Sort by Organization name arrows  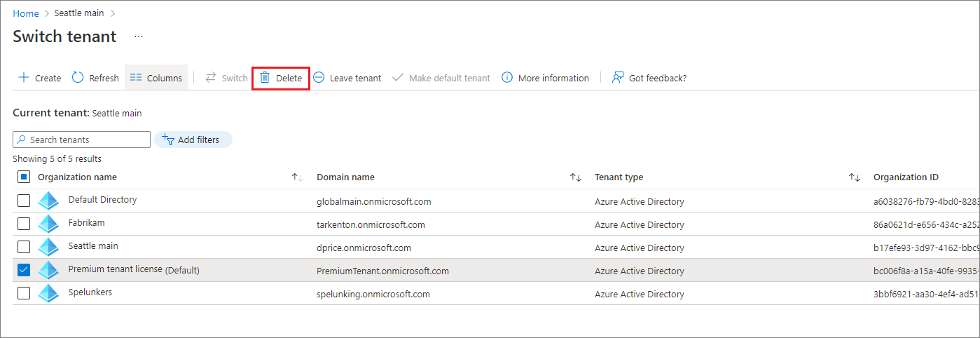[297, 177]
